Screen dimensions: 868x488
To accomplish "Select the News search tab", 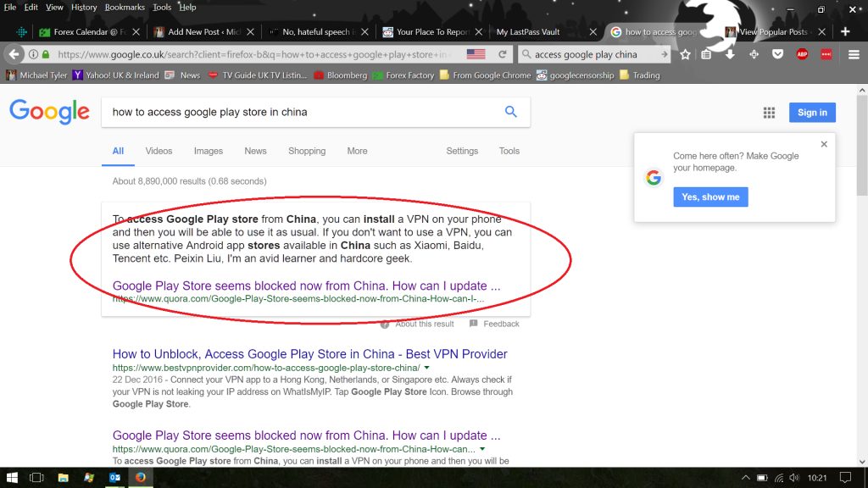I will click(255, 151).
